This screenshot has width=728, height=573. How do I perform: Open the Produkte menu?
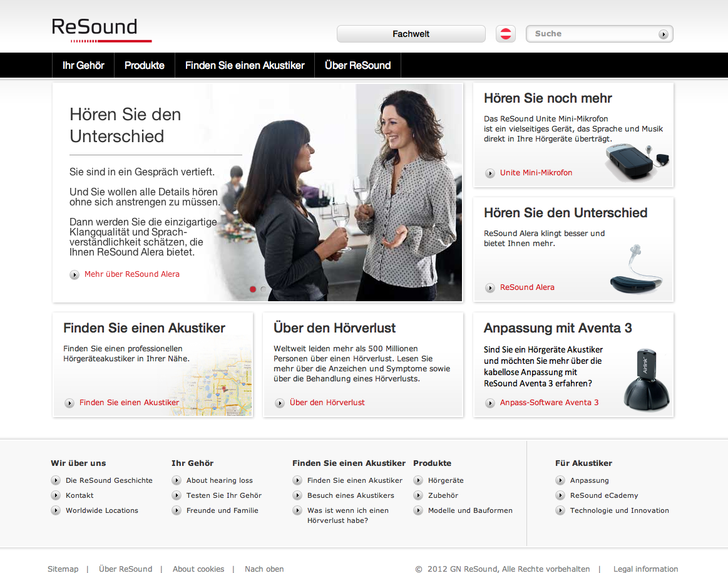[x=145, y=66]
